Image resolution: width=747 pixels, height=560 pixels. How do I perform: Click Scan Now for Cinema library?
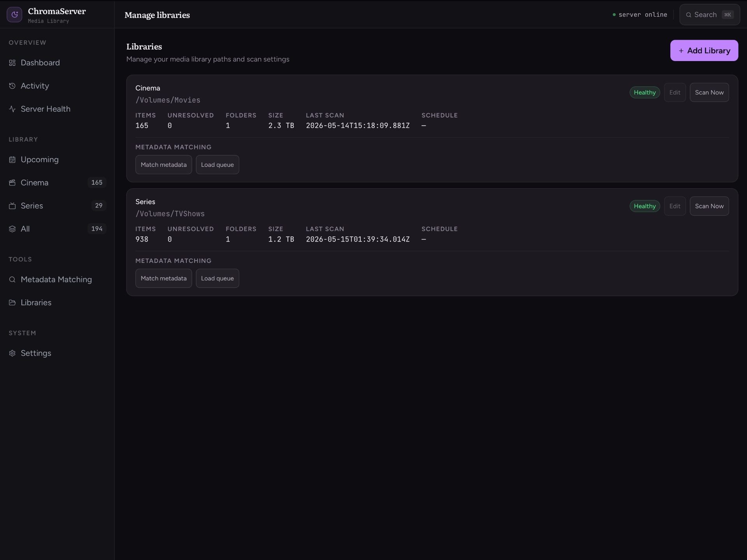tap(709, 93)
